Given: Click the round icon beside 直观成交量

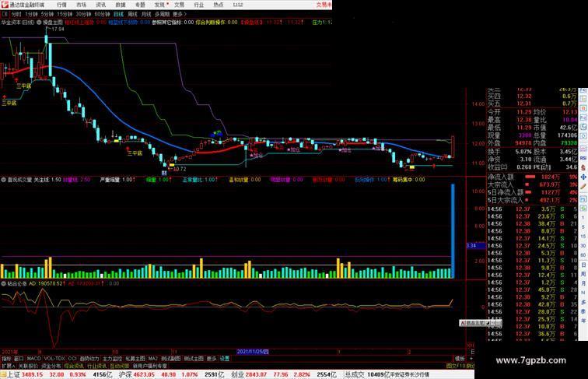Looking at the screenshot, I should pyautogui.click(x=3, y=180).
